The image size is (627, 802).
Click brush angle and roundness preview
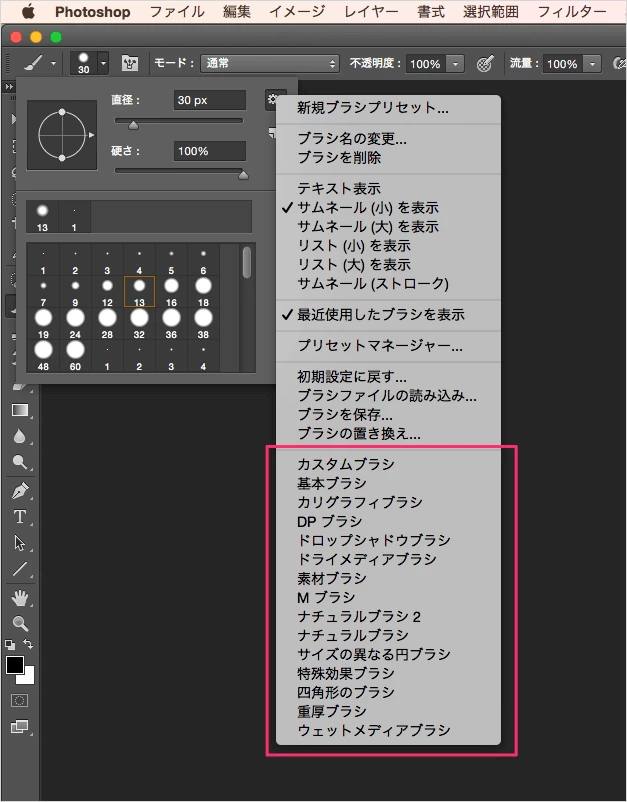click(62, 135)
